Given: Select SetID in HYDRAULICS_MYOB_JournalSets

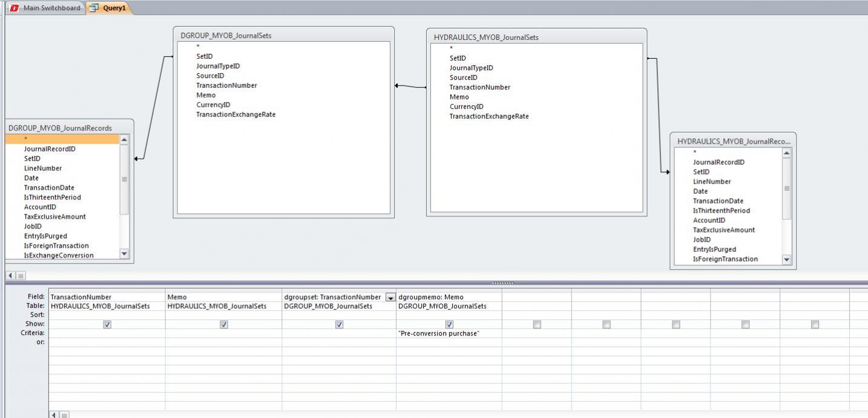Looking at the screenshot, I should point(458,58).
